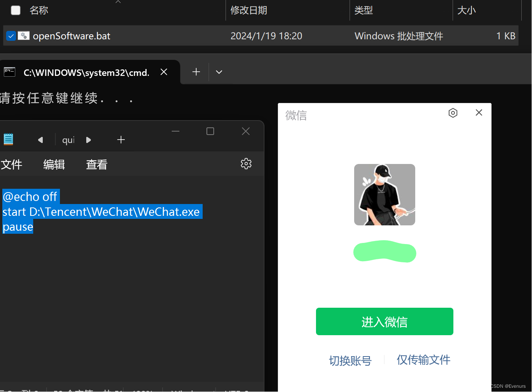
Task: Click the cmd icon on the terminal tab
Action: coord(10,72)
